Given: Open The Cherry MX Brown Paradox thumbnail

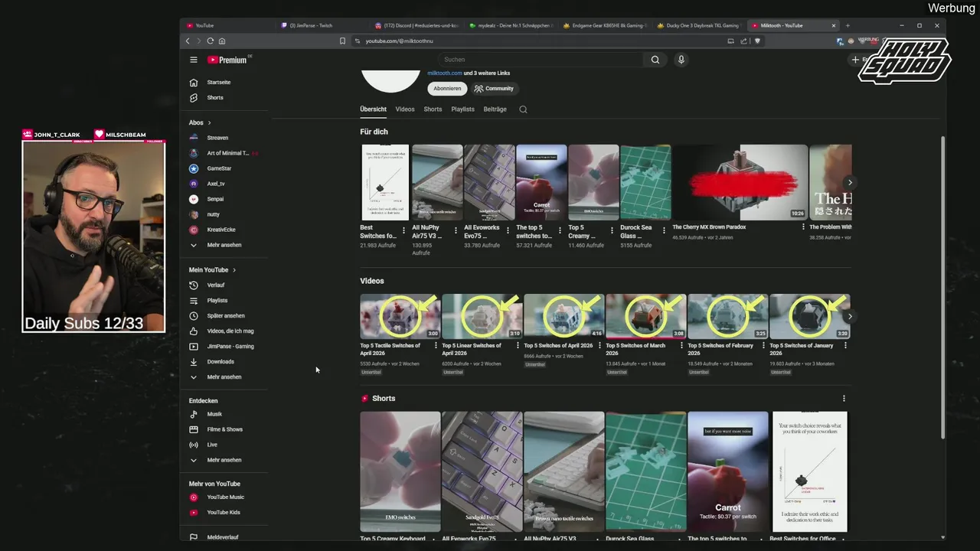Looking at the screenshot, I should [740, 182].
